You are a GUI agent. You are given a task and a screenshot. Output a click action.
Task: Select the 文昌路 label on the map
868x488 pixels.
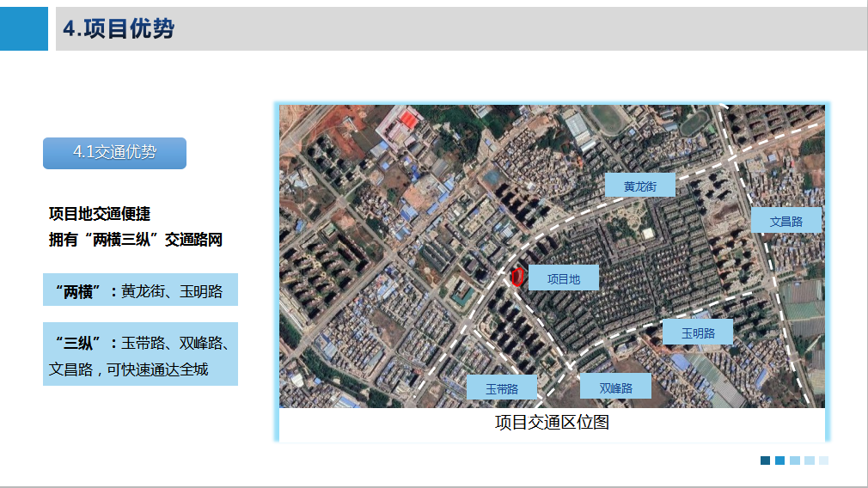[x=785, y=221]
